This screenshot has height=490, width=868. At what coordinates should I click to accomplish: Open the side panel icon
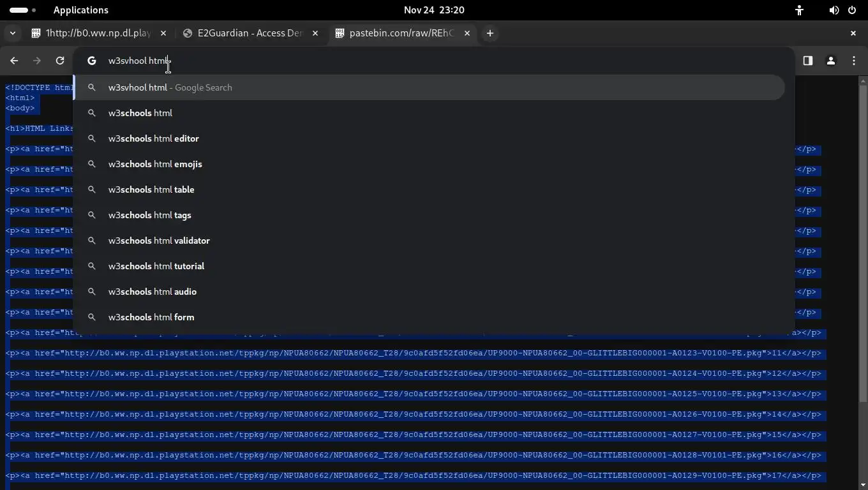(808, 61)
